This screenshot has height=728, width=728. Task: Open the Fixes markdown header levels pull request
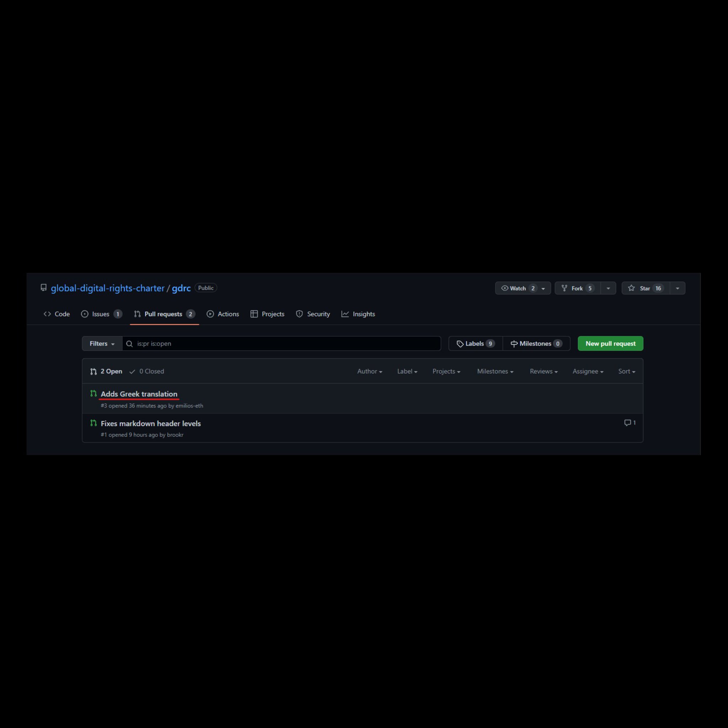[151, 423]
